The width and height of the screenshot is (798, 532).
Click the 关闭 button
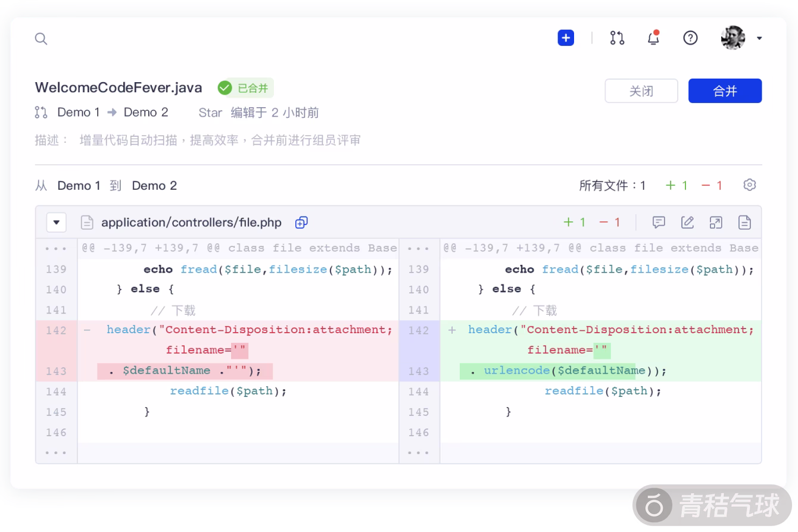(x=641, y=91)
